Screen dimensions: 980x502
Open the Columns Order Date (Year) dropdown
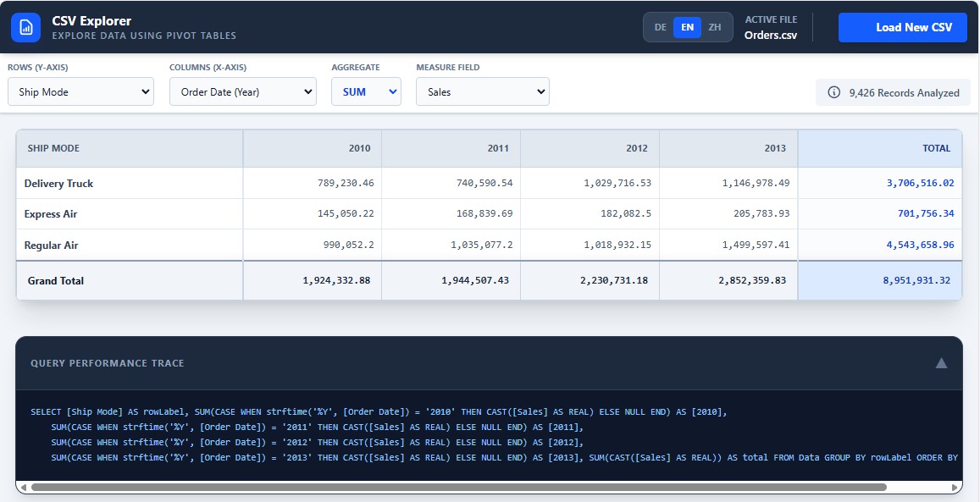tap(243, 91)
